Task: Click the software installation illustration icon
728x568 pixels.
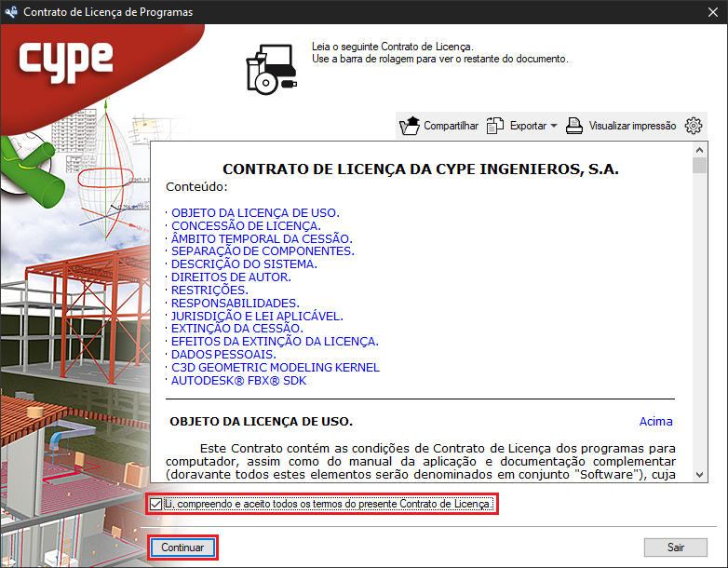Action: click(271, 69)
